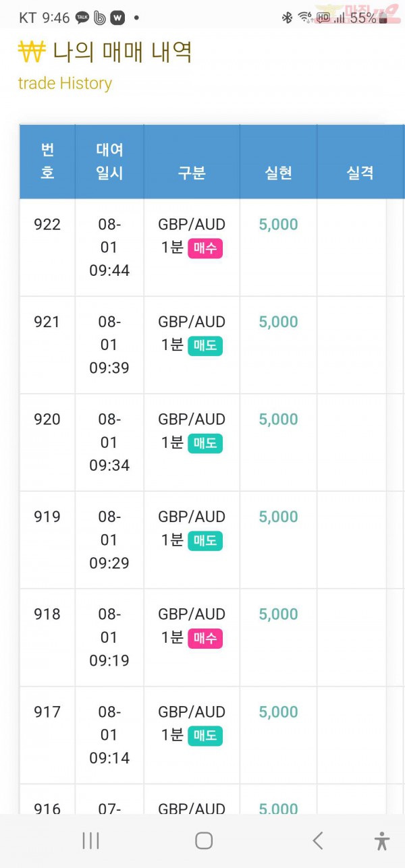Screen dimensions: 405x868
Task: Tap the 매도 badge in row 917
Action: click(205, 736)
